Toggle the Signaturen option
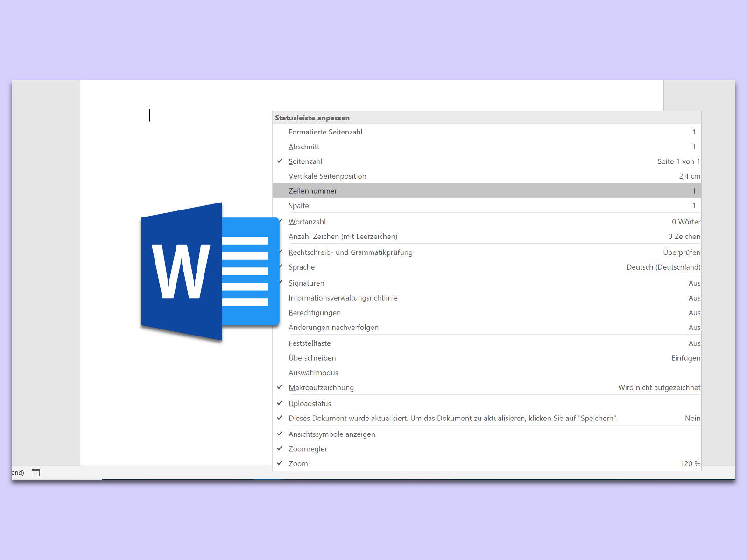 coord(486,283)
